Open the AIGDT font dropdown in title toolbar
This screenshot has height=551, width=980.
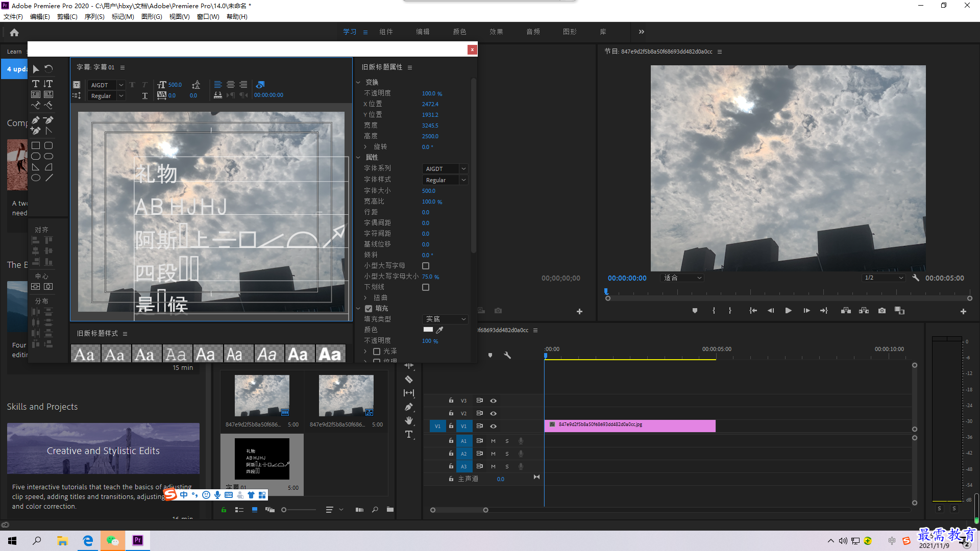[106, 85]
